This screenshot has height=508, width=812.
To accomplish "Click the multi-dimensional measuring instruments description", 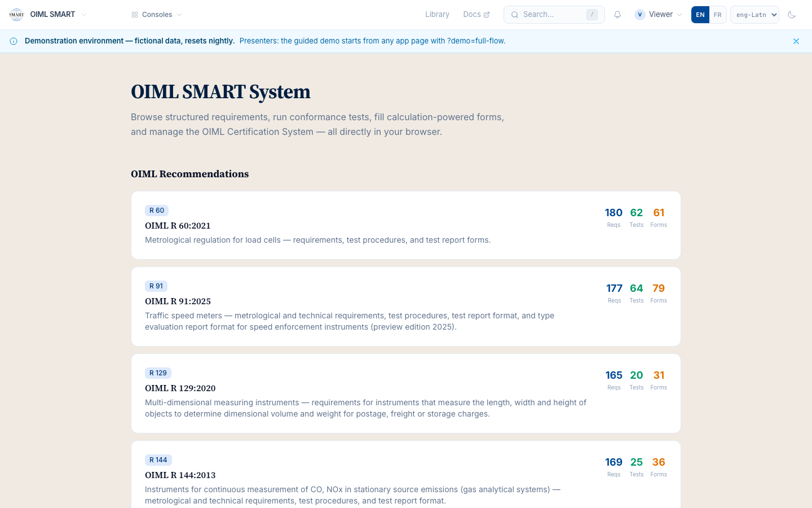I will click(365, 408).
